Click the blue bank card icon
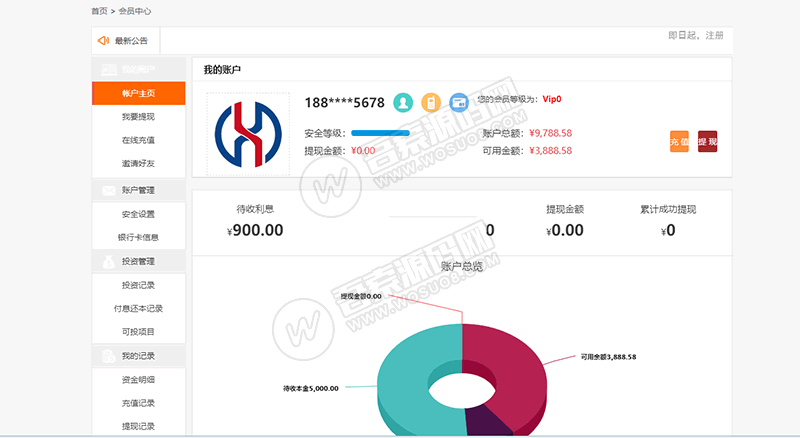This screenshot has height=438, width=800. tap(459, 102)
